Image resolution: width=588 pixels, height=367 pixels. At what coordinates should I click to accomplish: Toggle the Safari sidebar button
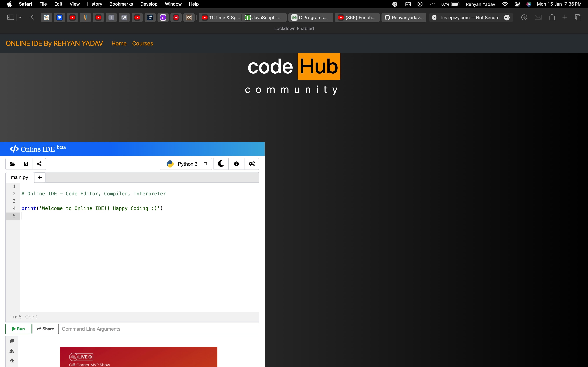pyautogui.click(x=10, y=17)
